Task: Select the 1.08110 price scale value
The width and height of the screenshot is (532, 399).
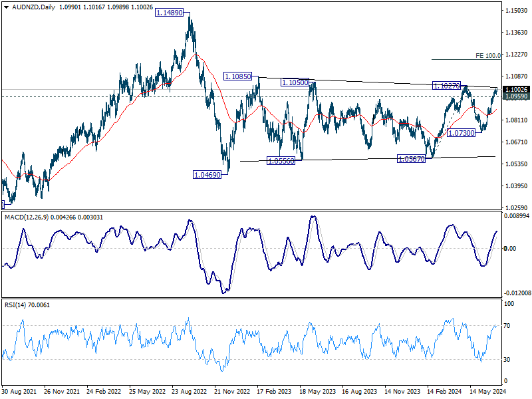Action: click(x=517, y=120)
